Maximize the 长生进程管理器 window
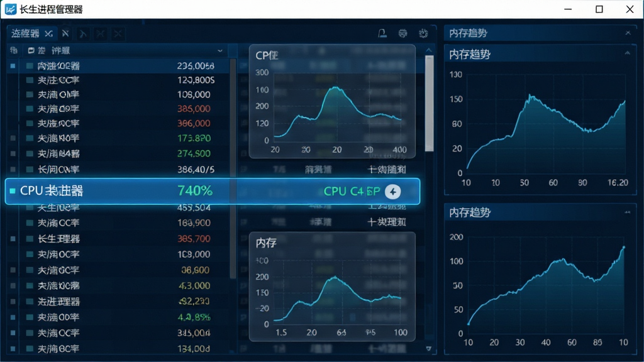 (599, 9)
